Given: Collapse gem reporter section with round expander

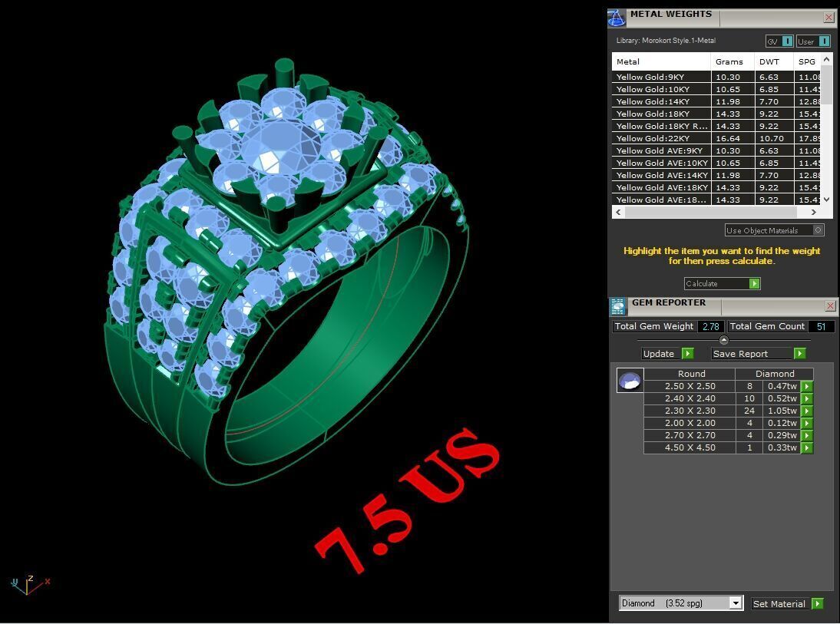Looking at the screenshot, I should [724, 340].
